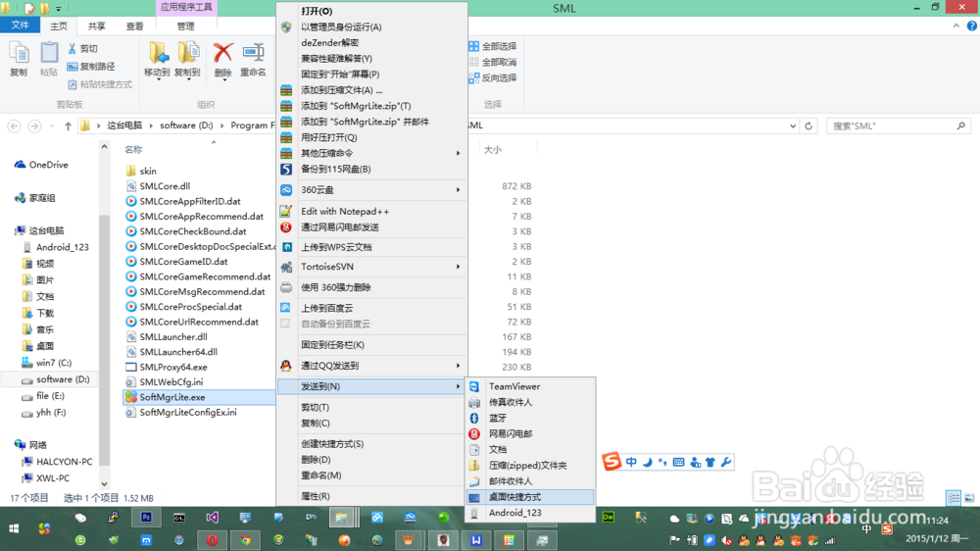The width and height of the screenshot is (980, 551).
Task: Select 下载 folder in navigation pane
Action: 38,313
